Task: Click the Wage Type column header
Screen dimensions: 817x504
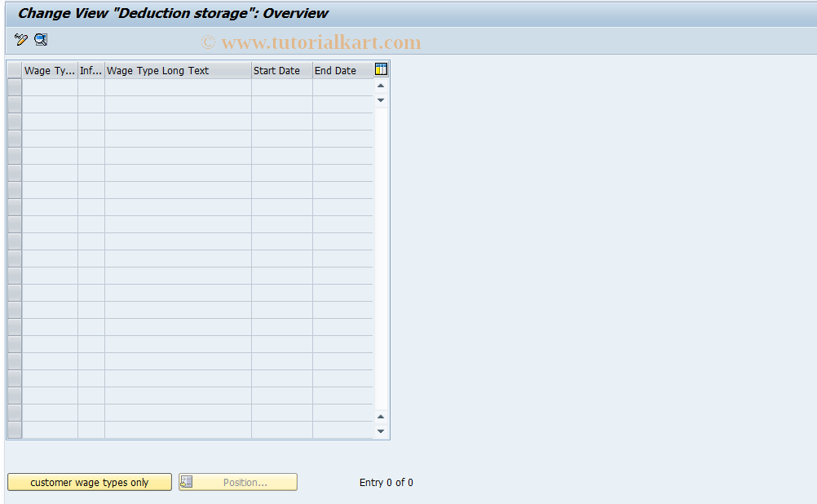Action: (50, 70)
